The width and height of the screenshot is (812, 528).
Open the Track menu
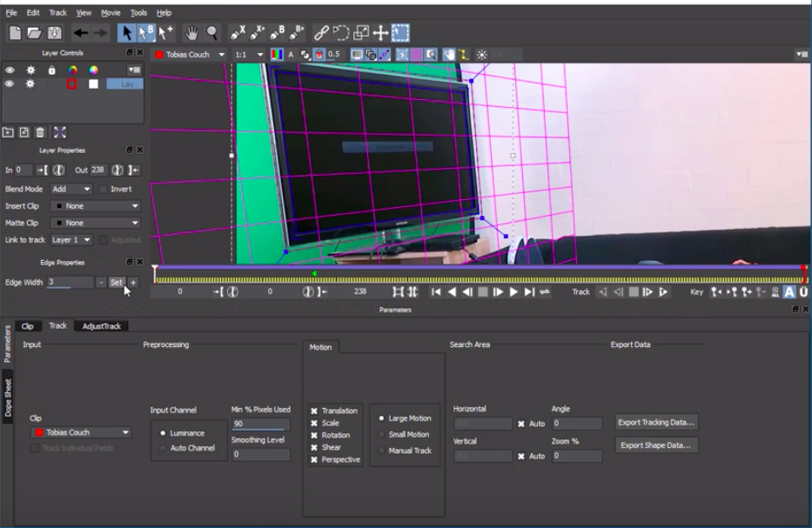click(58, 12)
